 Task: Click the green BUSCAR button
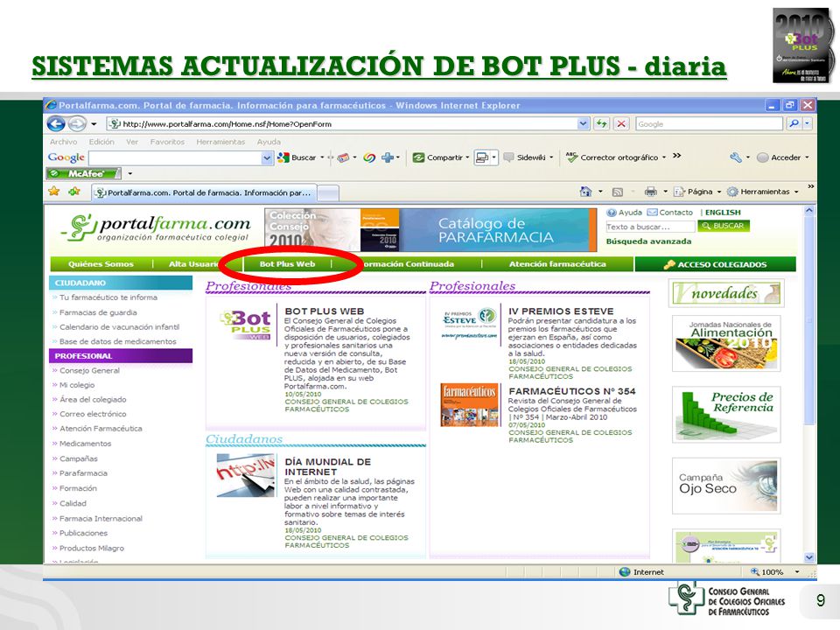pos(724,226)
